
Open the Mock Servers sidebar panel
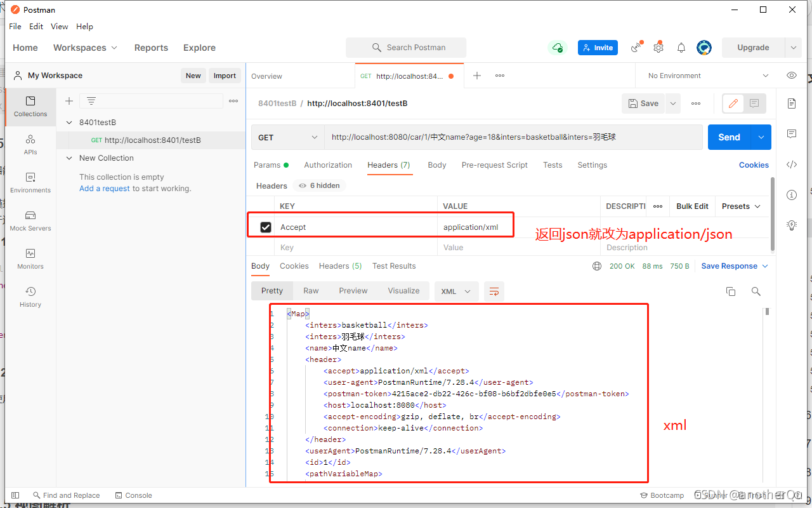[30, 220]
